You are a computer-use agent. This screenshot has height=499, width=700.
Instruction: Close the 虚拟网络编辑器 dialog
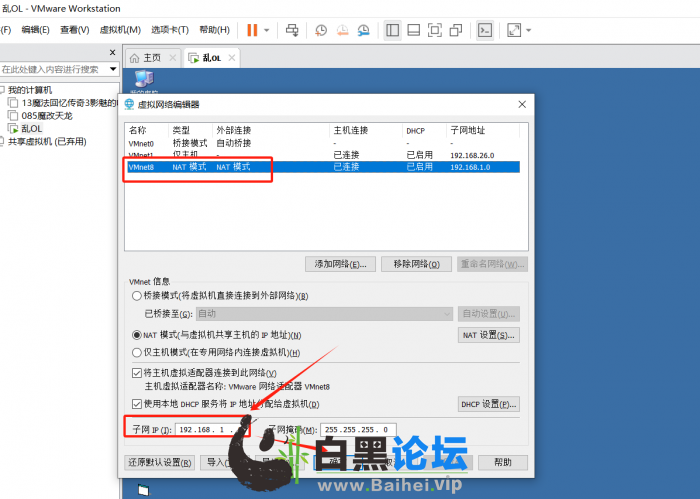click(x=522, y=104)
